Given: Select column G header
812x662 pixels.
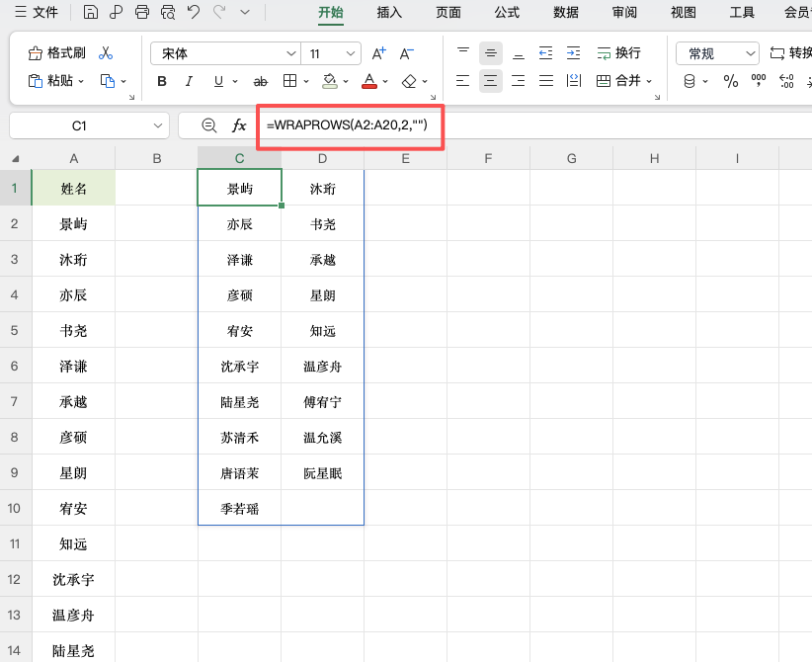Looking at the screenshot, I should pos(571,158).
